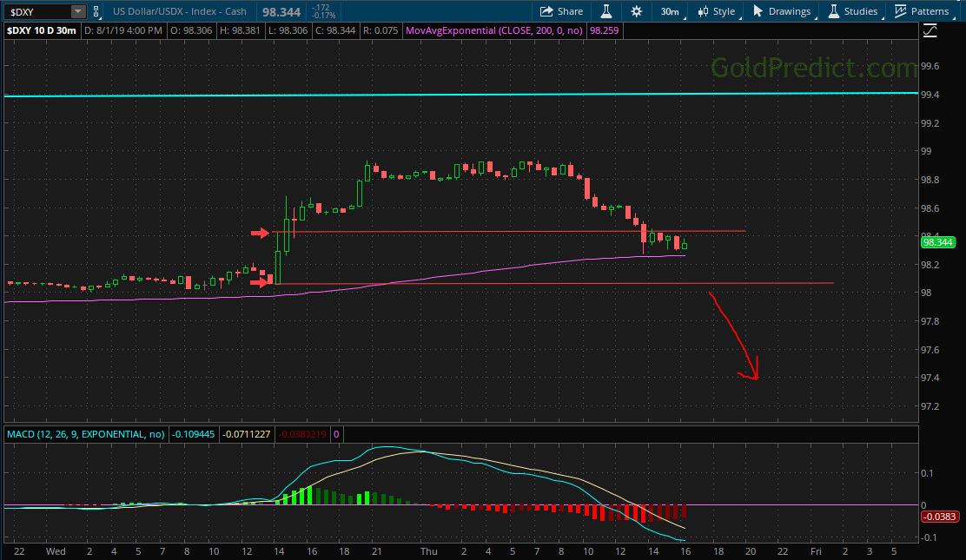966x560 pixels.
Task: Open the Drawings menu
Action: point(781,11)
